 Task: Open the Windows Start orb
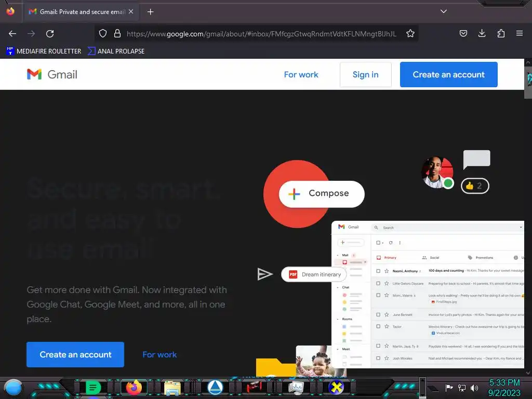[13, 388]
